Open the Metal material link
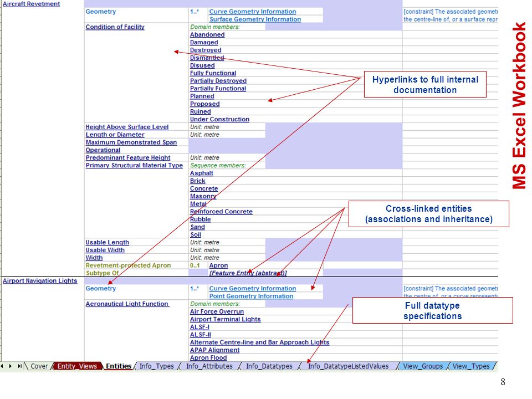The width and height of the screenshot is (532, 399). click(198, 204)
